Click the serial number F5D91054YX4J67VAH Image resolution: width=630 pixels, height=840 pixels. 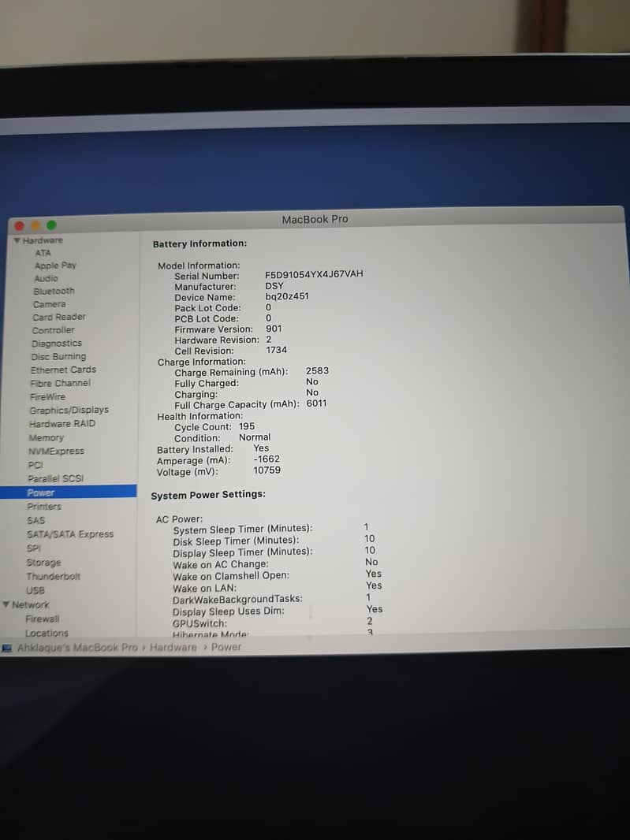(x=314, y=273)
